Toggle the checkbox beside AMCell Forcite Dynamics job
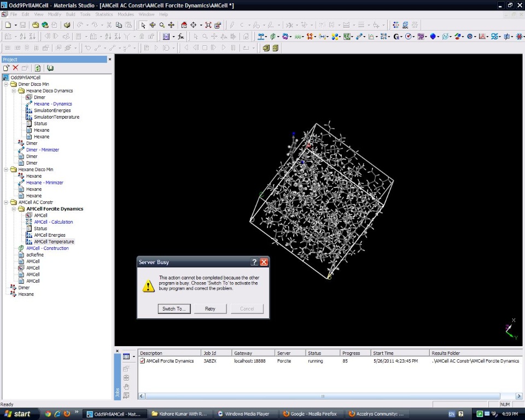Image resolution: width=525 pixels, height=420 pixels. [x=143, y=361]
